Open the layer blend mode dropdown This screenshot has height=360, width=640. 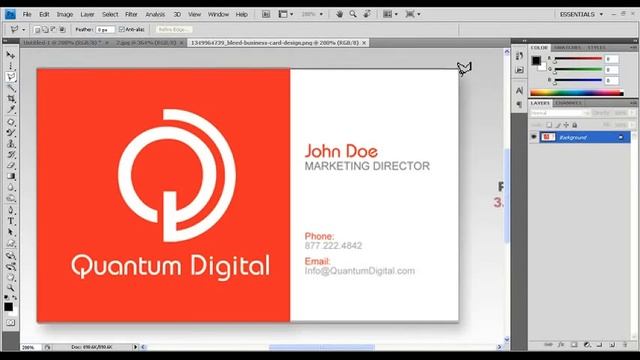point(559,113)
